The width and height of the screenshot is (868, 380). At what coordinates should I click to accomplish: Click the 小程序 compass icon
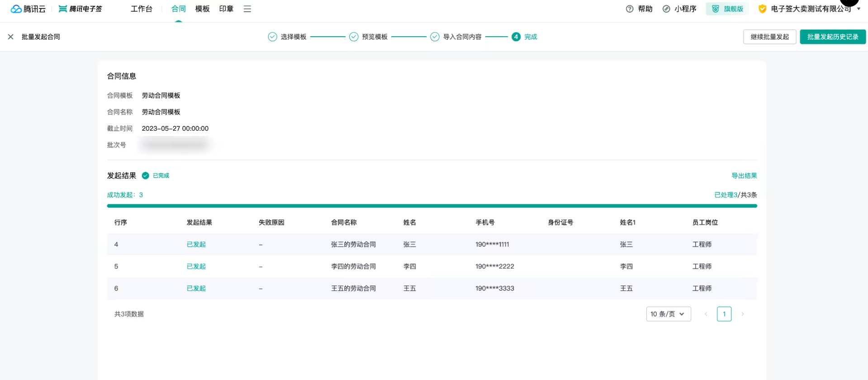(666, 9)
